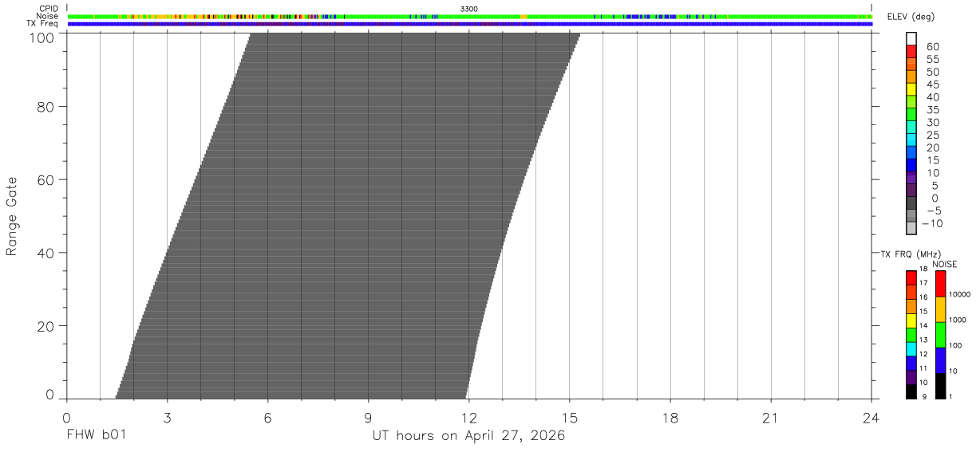
Task: Click the NOISE legend label 10000
Action: coord(958,295)
